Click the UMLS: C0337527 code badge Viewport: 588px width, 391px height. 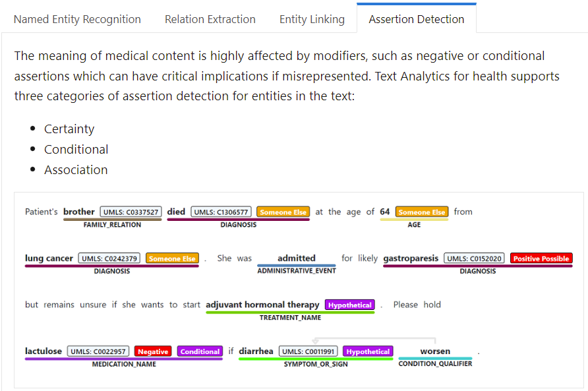[x=131, y=212]
